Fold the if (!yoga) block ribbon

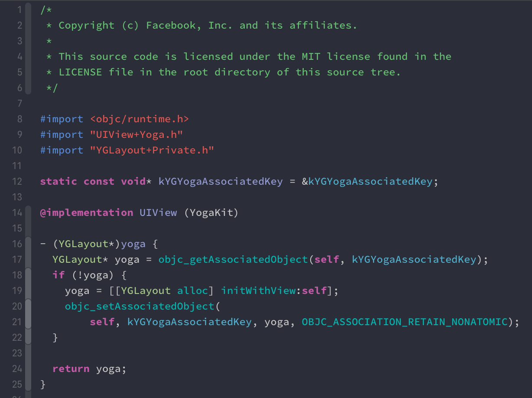[28, 283]
